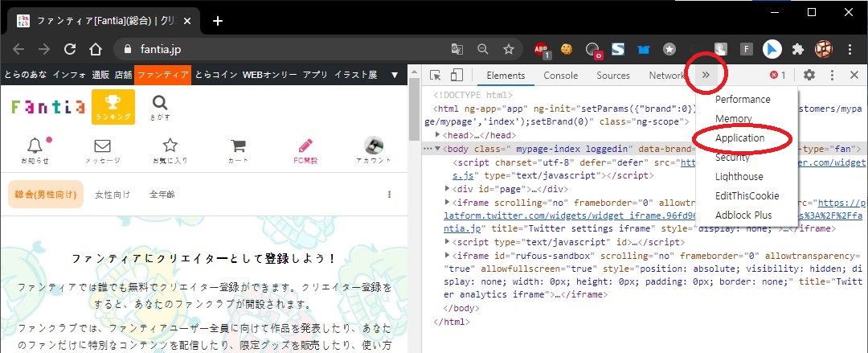Select Memory from the overflow menu
Screen dimensions: 868x353
pos(734,118)
